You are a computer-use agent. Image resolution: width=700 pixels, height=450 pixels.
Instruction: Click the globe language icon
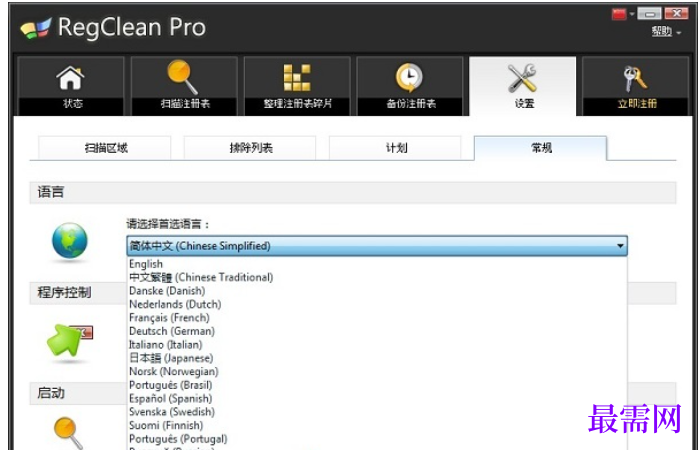coord(70,241)
